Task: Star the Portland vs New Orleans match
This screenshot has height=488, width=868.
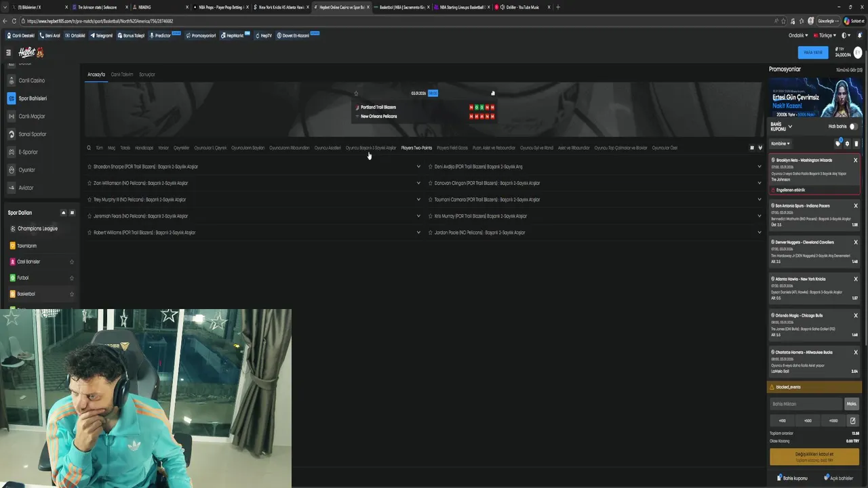Action: tap(356, 94)
